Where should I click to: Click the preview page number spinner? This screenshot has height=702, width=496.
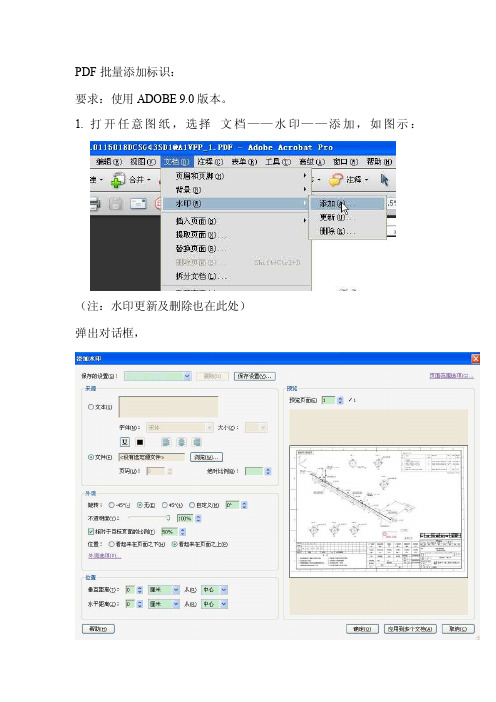click(340, 400)
